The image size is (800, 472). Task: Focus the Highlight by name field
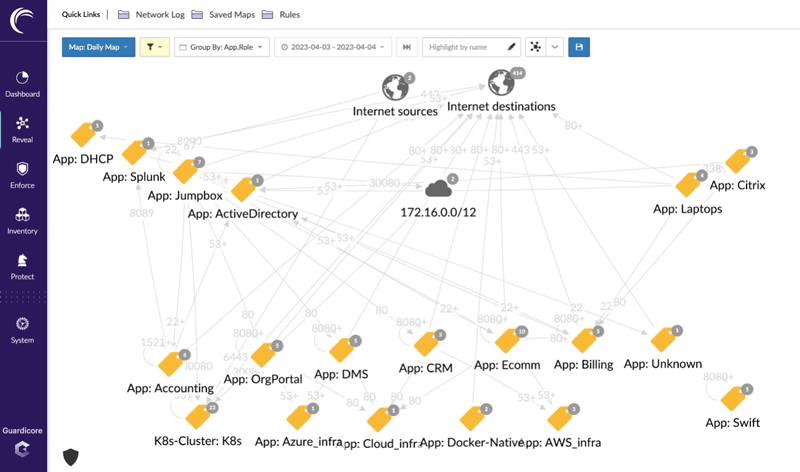point(471,47)
